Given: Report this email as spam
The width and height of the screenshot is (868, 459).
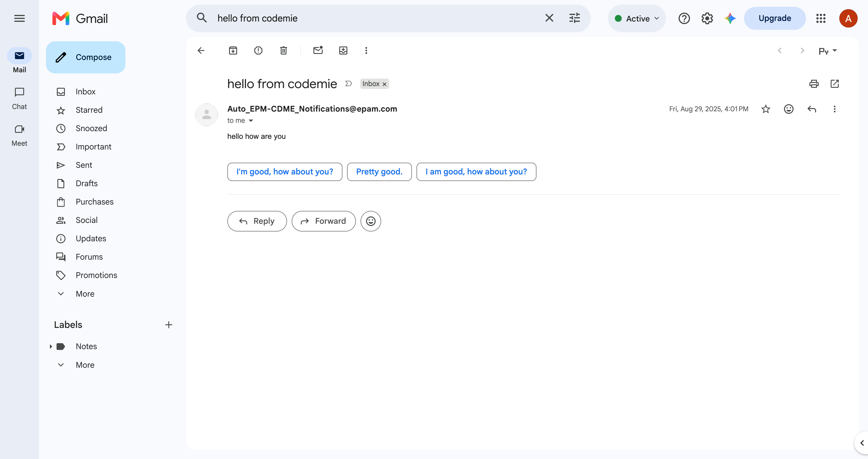Looking at the screenshot, I should click(x=258, y=50).
